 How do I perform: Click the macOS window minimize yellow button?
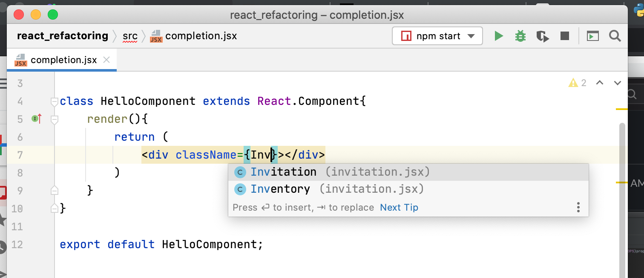[x=36, y=14]
